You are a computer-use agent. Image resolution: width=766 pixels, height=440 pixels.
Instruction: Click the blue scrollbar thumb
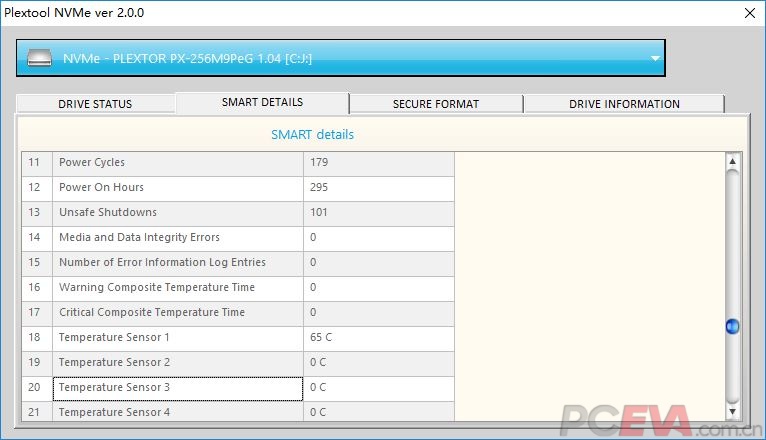(732, 326)
